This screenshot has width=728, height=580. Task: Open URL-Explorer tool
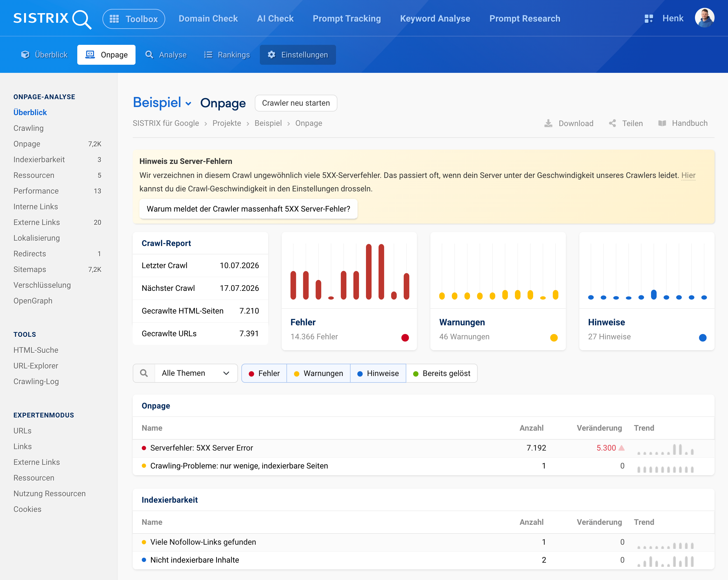pos(36,365)
